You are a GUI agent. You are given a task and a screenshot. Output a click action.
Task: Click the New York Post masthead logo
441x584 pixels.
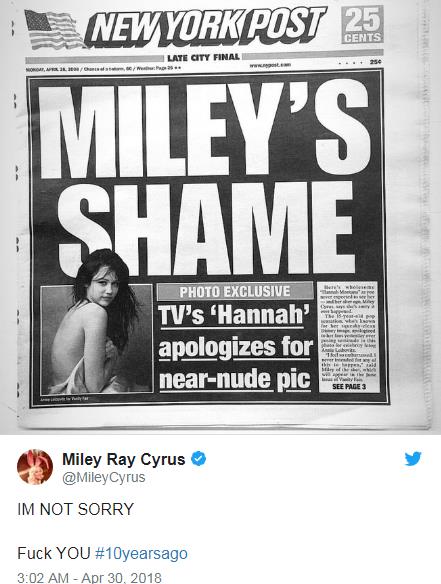click(205, 28)
